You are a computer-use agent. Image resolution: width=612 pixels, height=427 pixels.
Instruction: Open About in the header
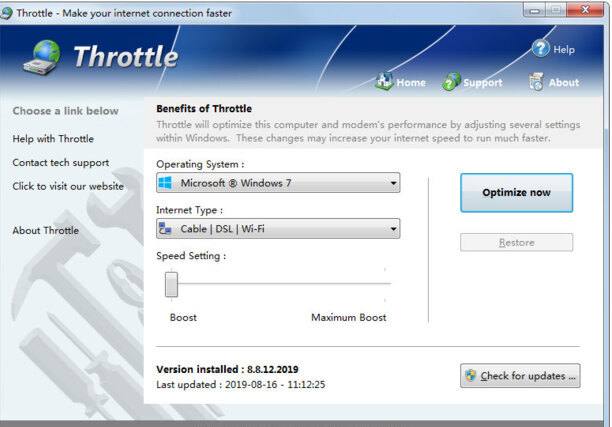(x=564, y=83)
